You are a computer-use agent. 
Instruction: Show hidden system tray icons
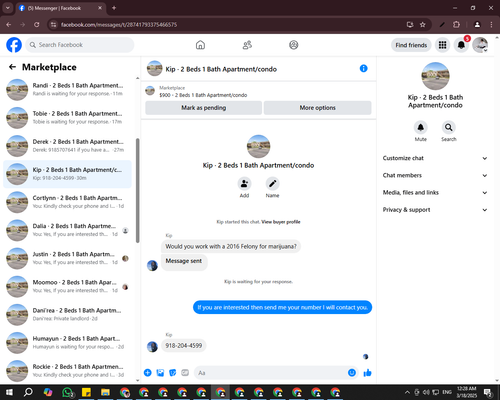point(407,392)
